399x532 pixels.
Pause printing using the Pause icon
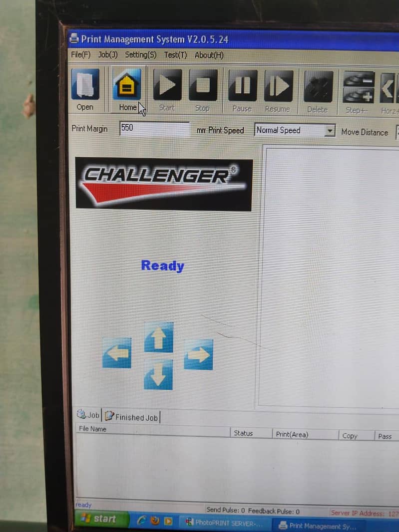(243, 86)
